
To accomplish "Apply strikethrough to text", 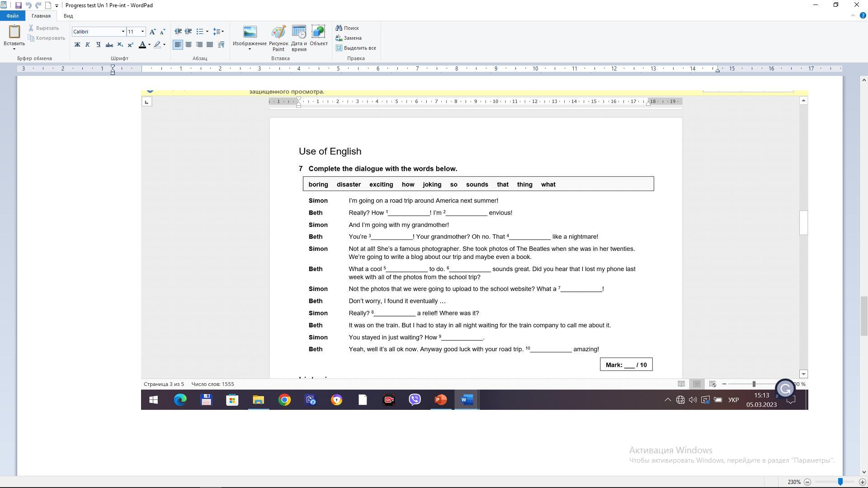I will tap(109, 44).
